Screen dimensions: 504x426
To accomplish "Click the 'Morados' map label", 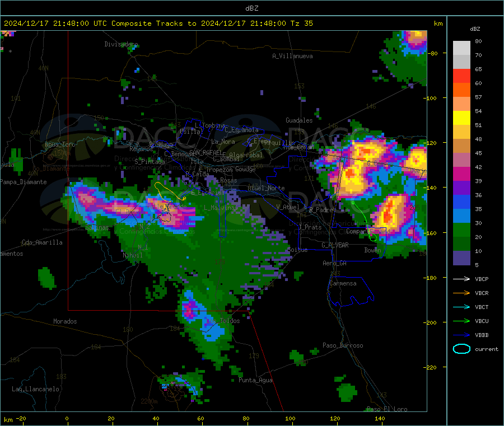I will [x=65, y=321].
